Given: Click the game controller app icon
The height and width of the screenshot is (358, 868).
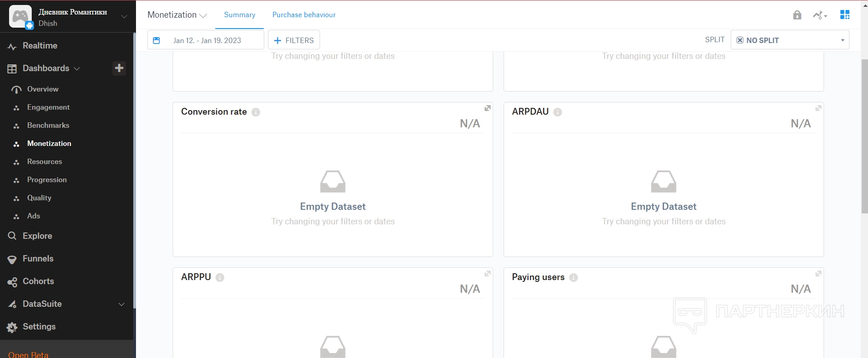Looking at the screenshot, I should click(x=20, y=16).
